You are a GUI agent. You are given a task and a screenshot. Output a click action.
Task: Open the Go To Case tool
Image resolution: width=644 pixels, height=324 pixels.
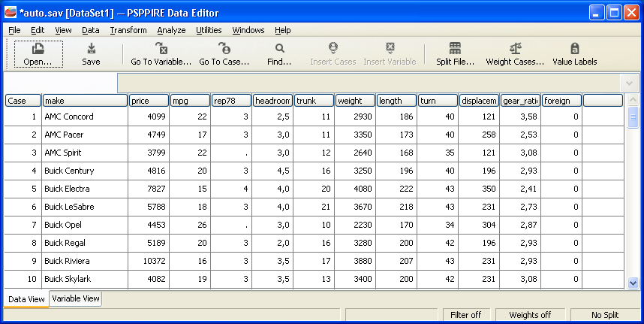pyautogui.click(x=224, y=54)
